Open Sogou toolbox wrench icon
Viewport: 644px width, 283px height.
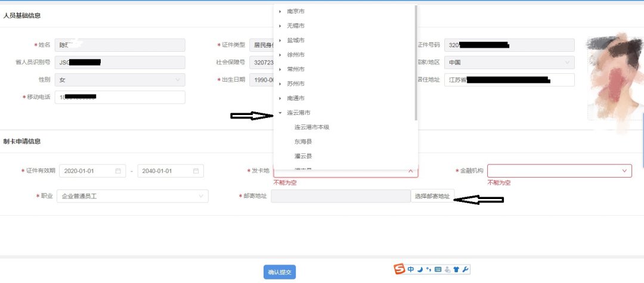[x=466, y=270]
